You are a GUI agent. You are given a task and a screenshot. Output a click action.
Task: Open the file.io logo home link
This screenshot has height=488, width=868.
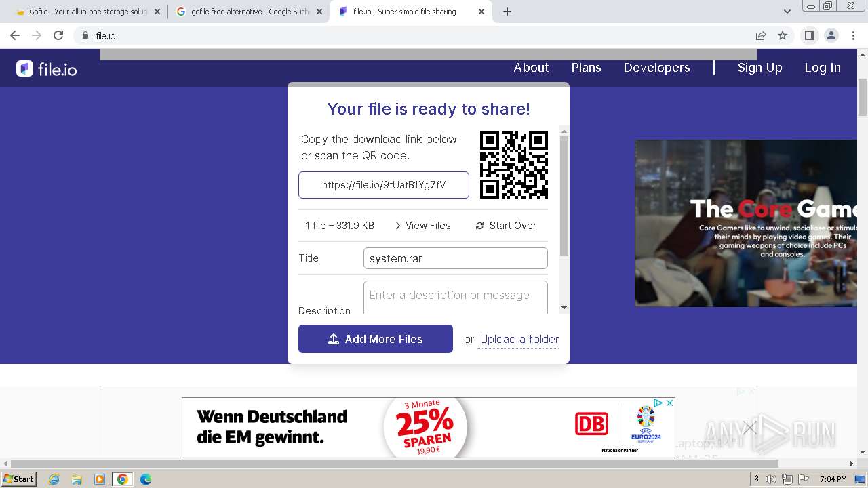point(46,68)
